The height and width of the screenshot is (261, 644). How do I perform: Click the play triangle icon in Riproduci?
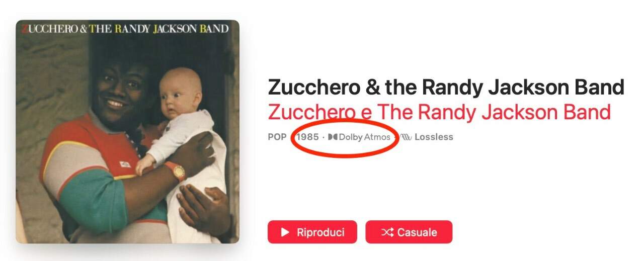(285, 232)
